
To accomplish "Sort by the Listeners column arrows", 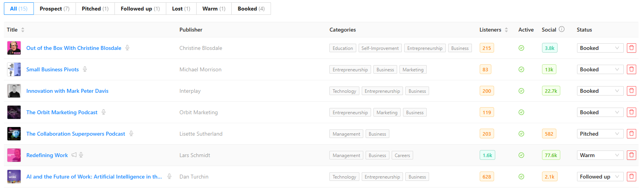I will coord(506,30).
